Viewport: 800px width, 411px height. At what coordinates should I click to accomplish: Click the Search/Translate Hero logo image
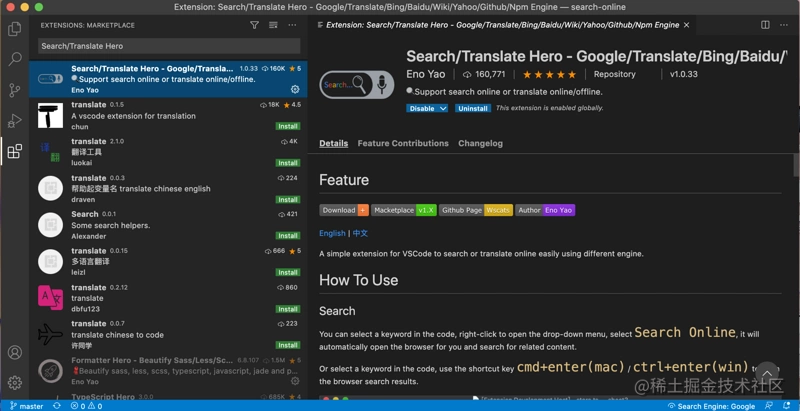point(357,84)
